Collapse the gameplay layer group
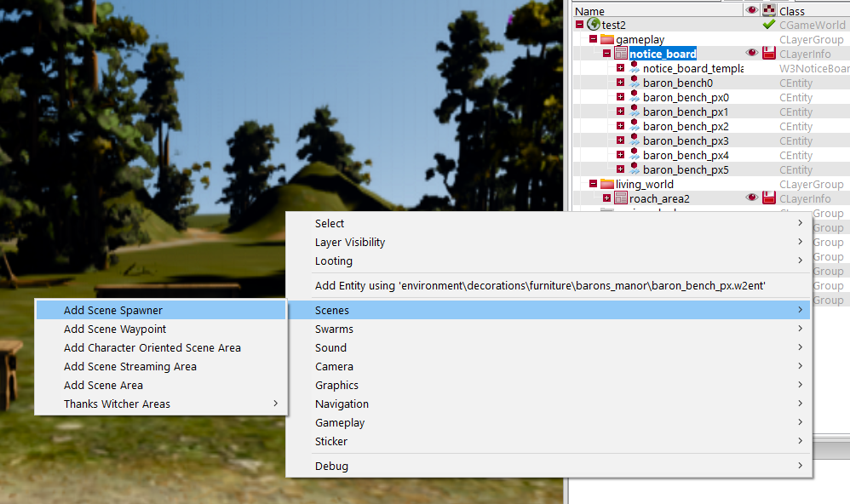 pyautogui.click(x=594, y=39)
